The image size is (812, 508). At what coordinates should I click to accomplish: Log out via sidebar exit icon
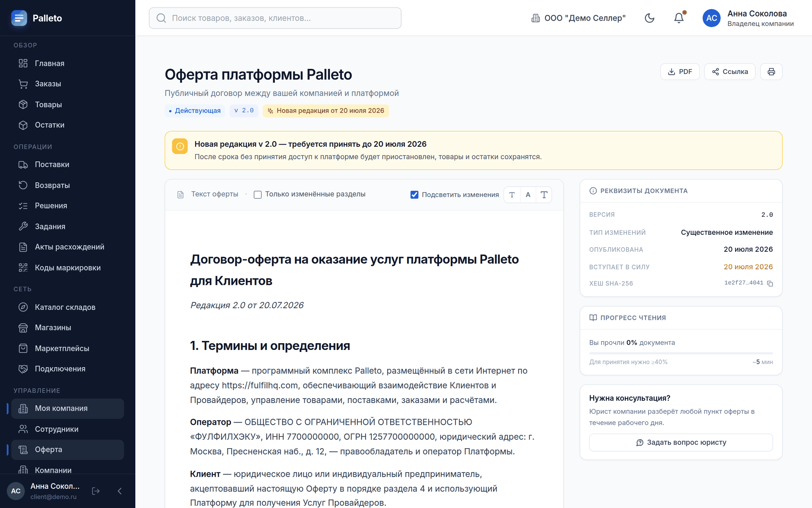(x=96, y=491)
